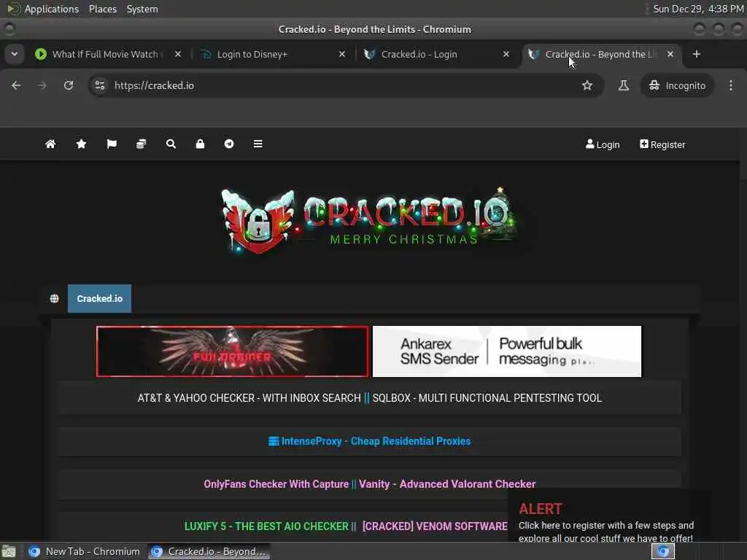This screenshot has width=747, height=560.
Task: Switch to New Tab - Chromium taskbar window
Action: point(85,551)
